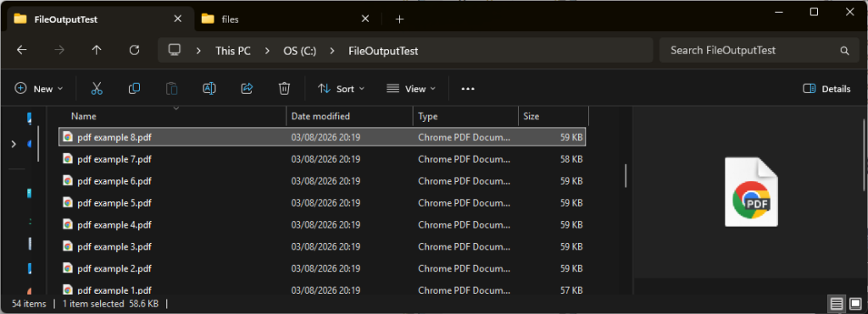Open the New dropdown menu
The width and height of the screenshot is (868, 314).
click(x=39, y=89)
